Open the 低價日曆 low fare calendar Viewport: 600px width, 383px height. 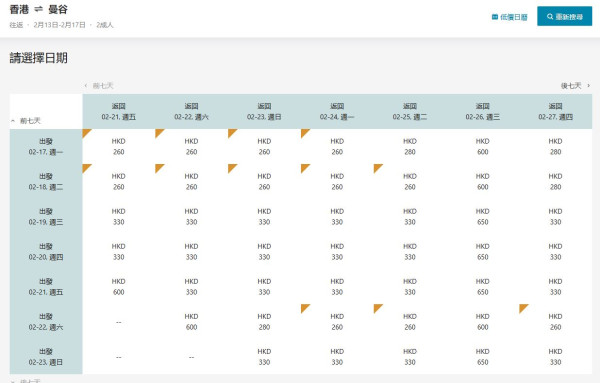point(509,17)
